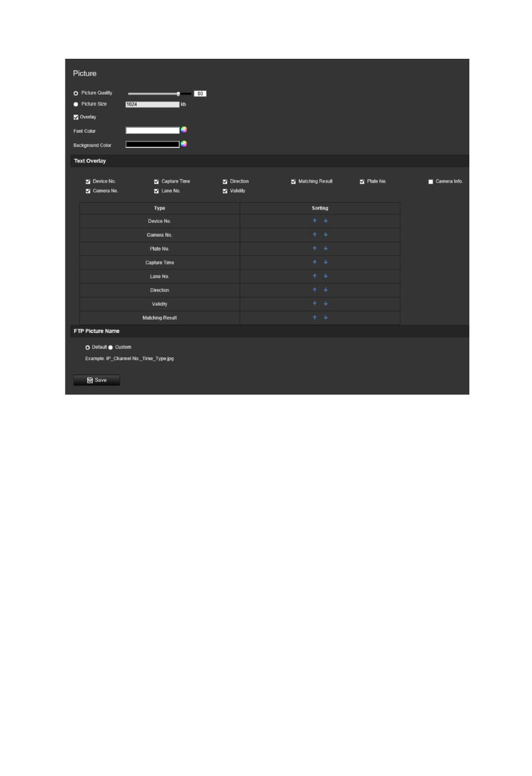Uncheck the Matching Result checkbox

(x=293, y=182)
